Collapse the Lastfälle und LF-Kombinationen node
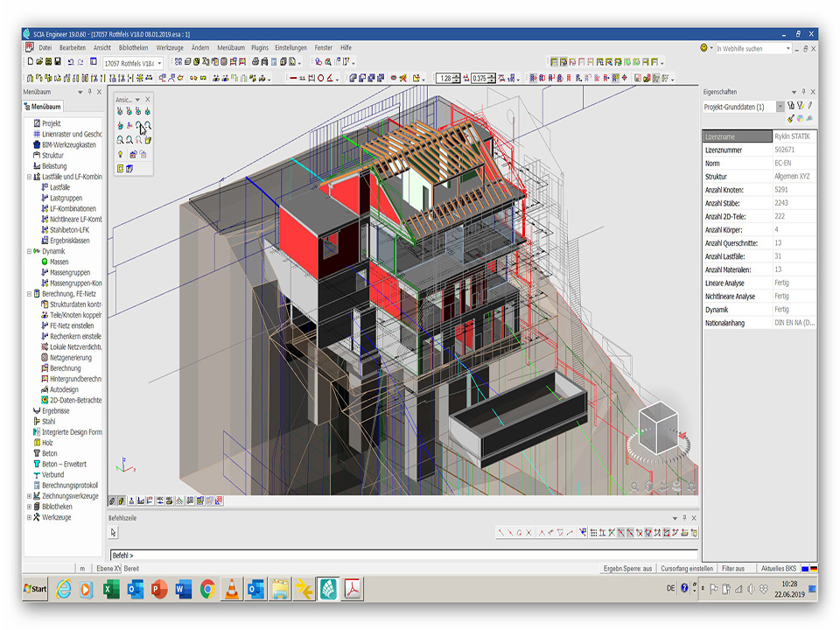840x630 pixels. [x=30, y=177]
